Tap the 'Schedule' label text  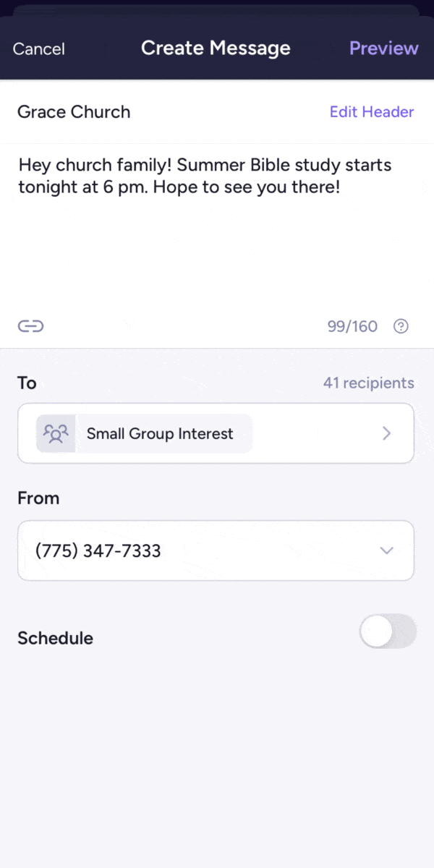[x=55, y=638]
